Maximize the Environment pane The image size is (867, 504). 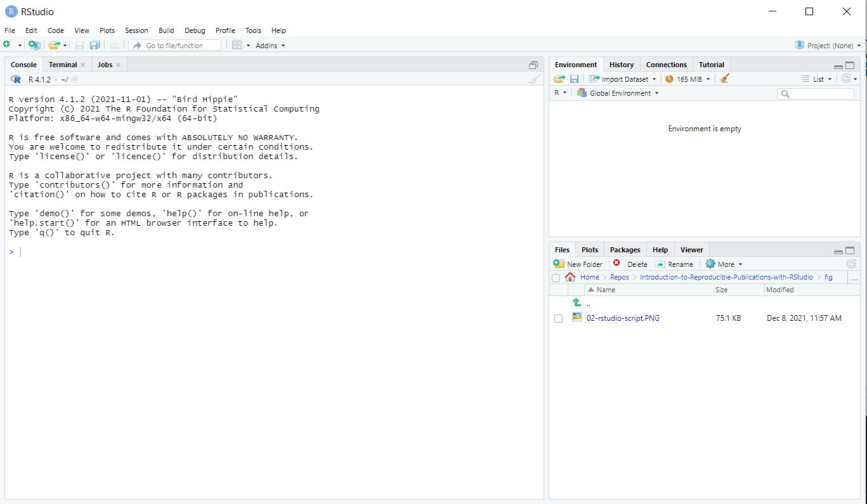[850, 65]
